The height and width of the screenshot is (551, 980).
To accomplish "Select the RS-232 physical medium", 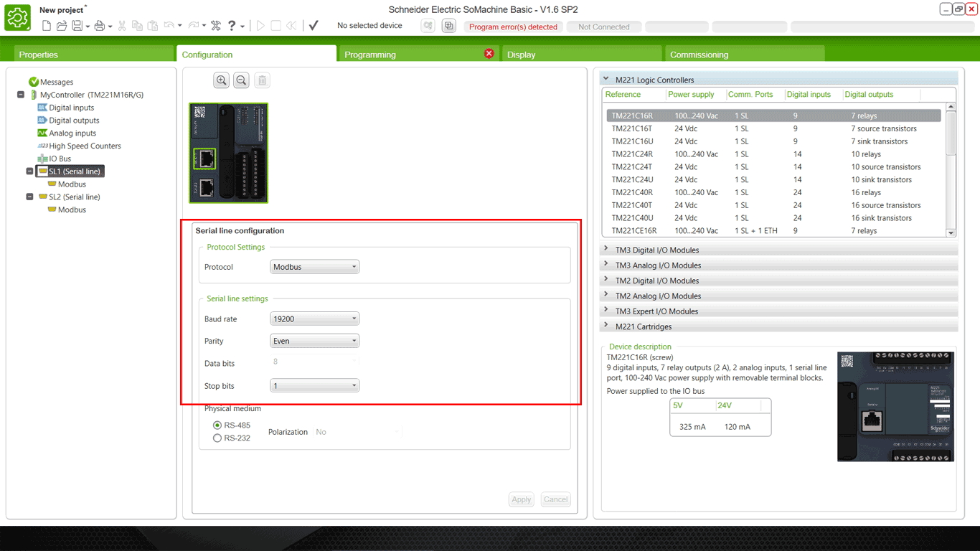I will tap(217, 438).
